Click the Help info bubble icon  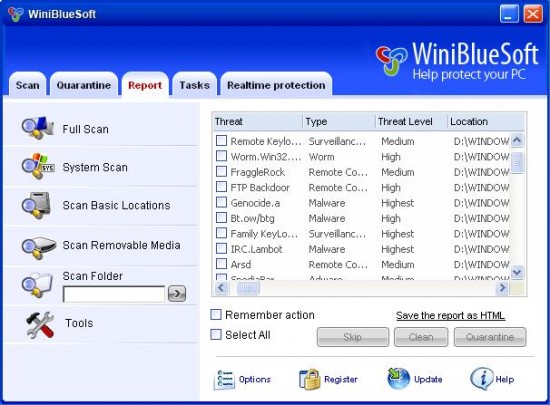482,379
